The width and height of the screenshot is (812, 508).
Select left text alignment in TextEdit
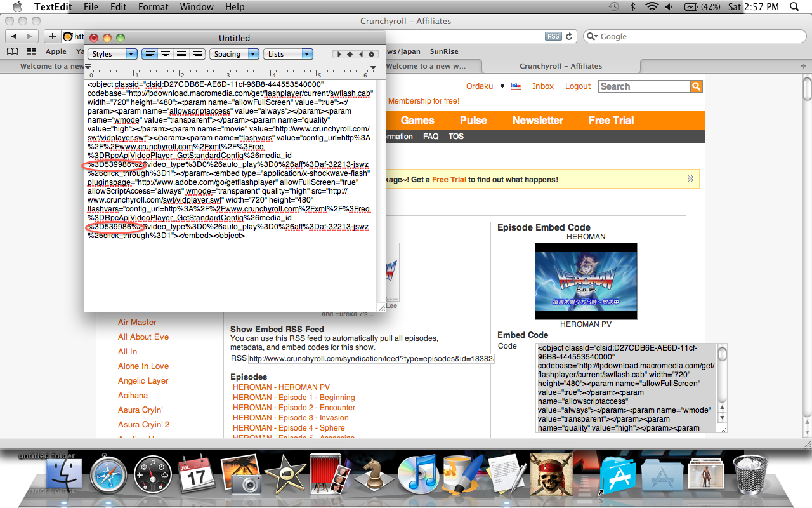150,54
